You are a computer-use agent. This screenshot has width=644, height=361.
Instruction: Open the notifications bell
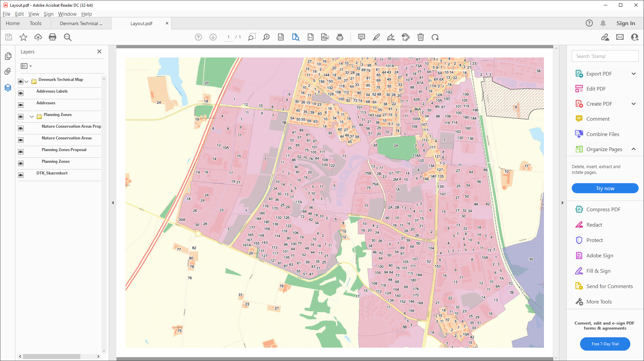click(x=603, y=23)
